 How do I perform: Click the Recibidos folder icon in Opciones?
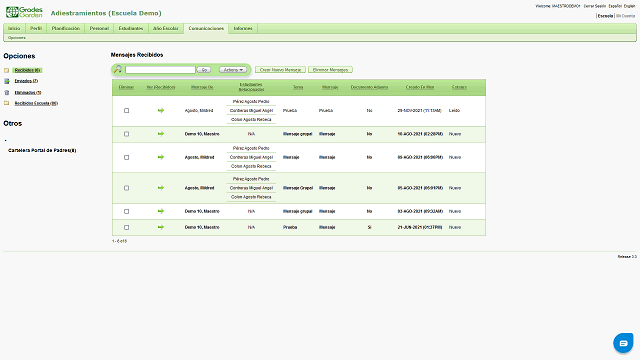pyautogui.click(x=7, y=70)
